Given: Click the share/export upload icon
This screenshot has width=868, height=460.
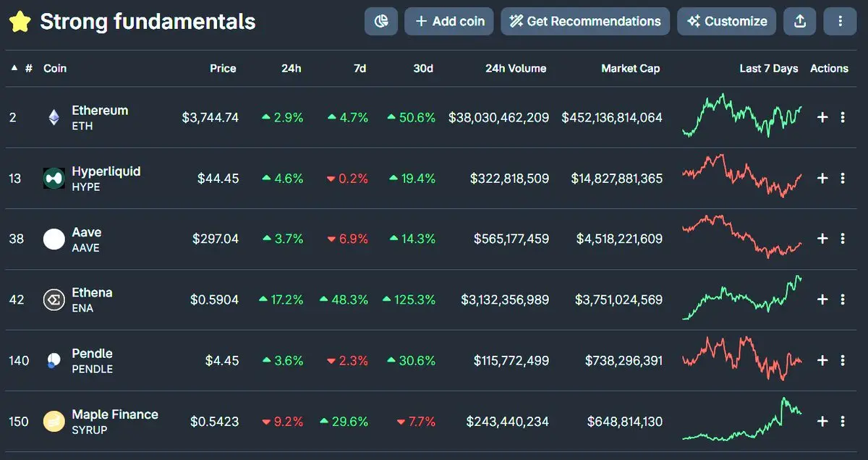Looking at the screenshot, I should tap(800, 22).
